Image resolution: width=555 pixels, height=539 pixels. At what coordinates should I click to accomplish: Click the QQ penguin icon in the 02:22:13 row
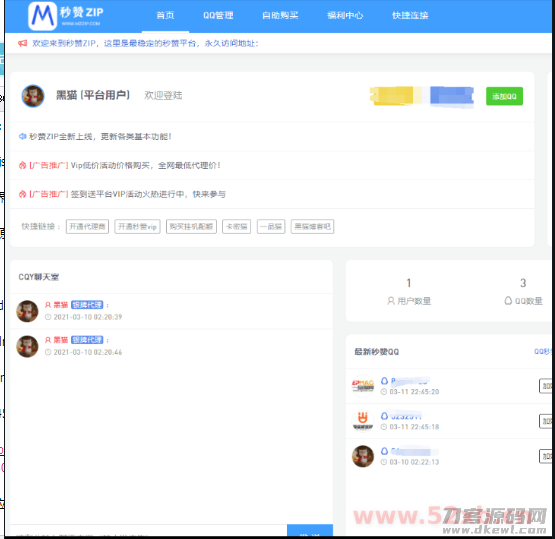(384, 451)
